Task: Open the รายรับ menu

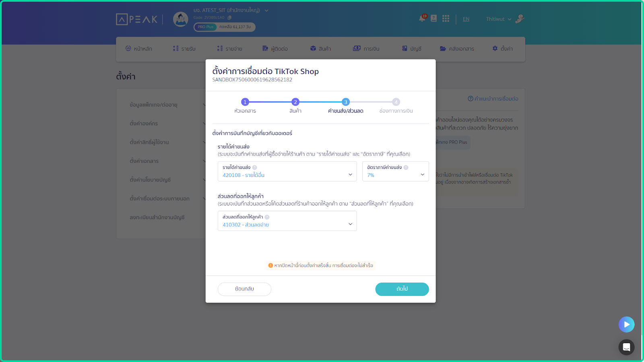Action: pyautogui.click(x=184, y=49)
